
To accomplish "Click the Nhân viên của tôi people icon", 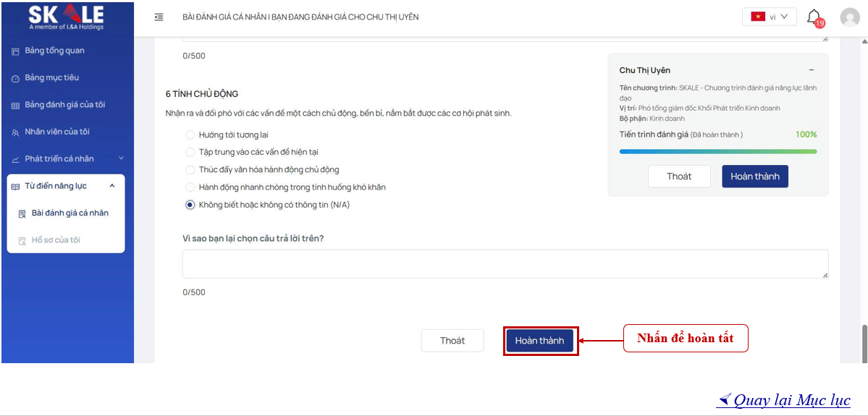I will point(15,132).
